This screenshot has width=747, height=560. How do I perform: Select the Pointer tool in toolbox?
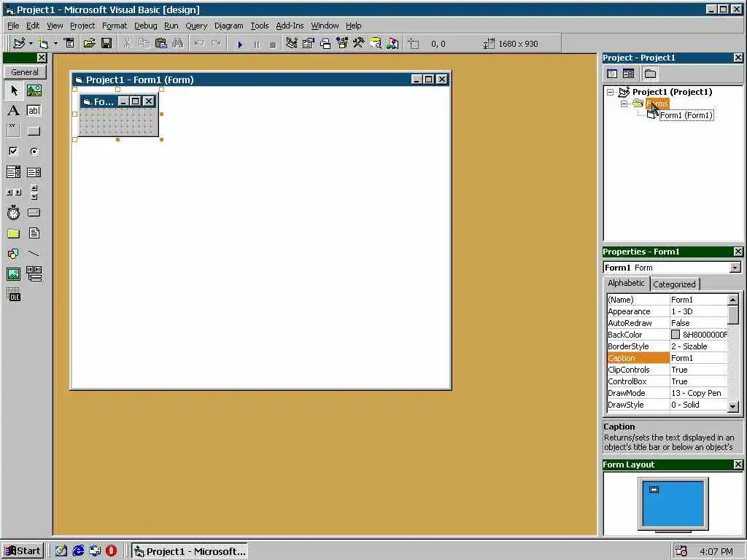click(14, 90)
